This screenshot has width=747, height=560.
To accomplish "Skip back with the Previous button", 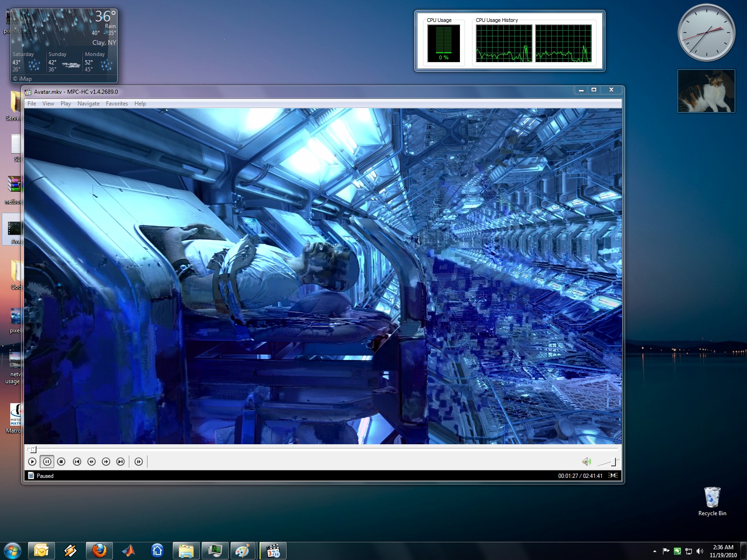I will point(77,462).
